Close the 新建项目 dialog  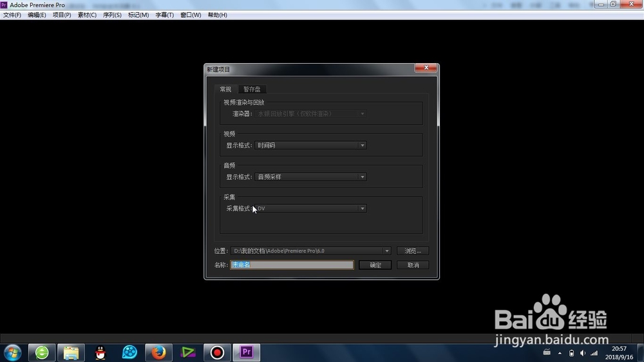pos(426,68)
